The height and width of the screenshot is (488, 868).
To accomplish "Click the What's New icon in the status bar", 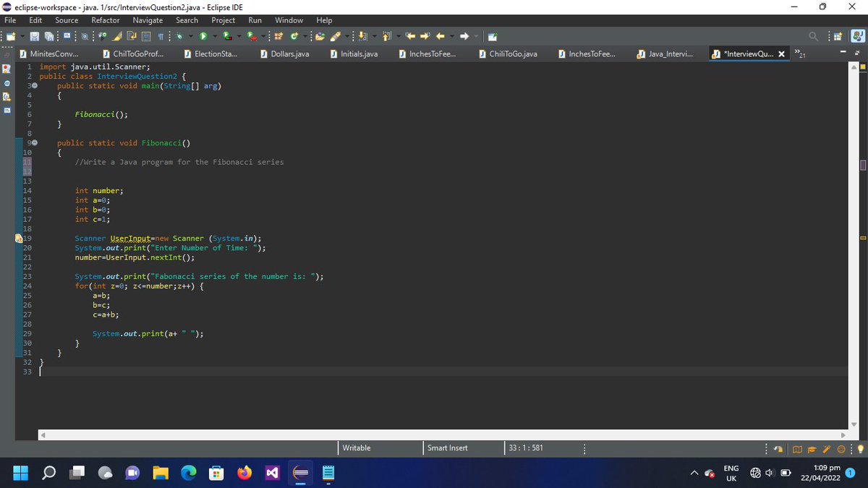I will (842, 448).
